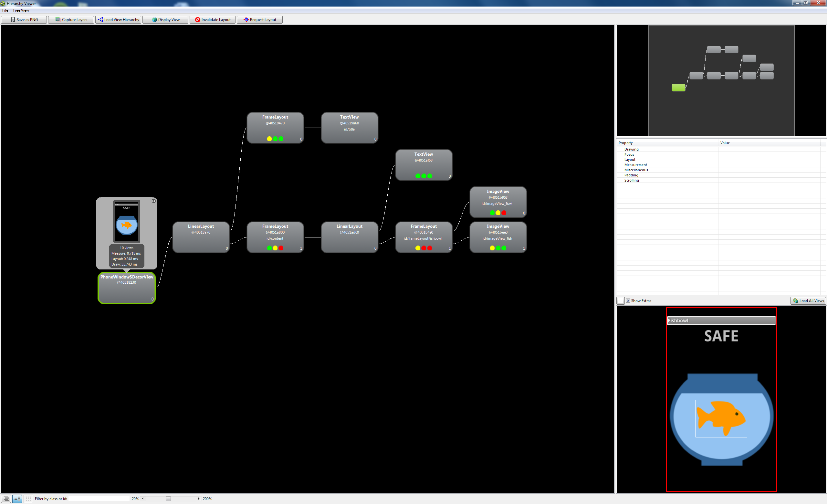The width and height of the screenshot is (827, 504).
Task: Click the Invalidate Layout toolbar button
Action: [x=213, y=20]
